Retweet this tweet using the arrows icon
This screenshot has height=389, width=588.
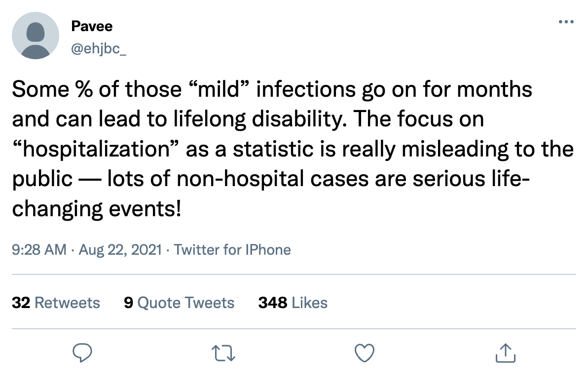pos(223,352)
